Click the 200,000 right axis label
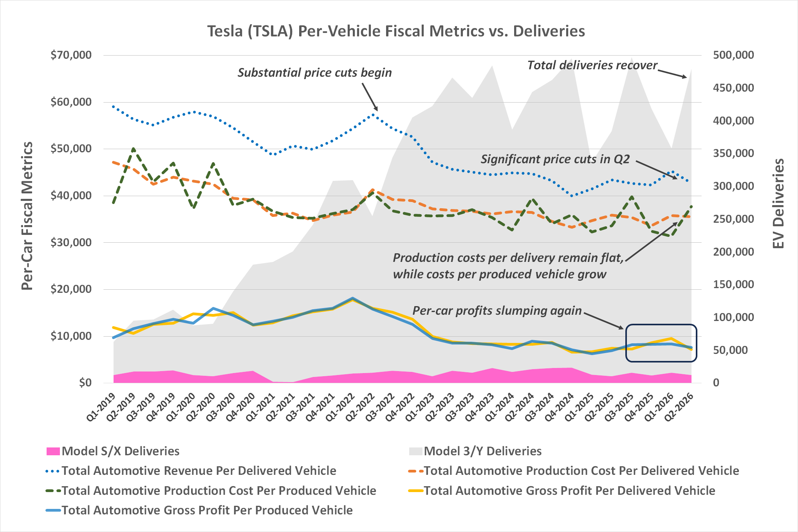This screenshot has width=798, height=532. pyautogui.click(x=733, y=252)
